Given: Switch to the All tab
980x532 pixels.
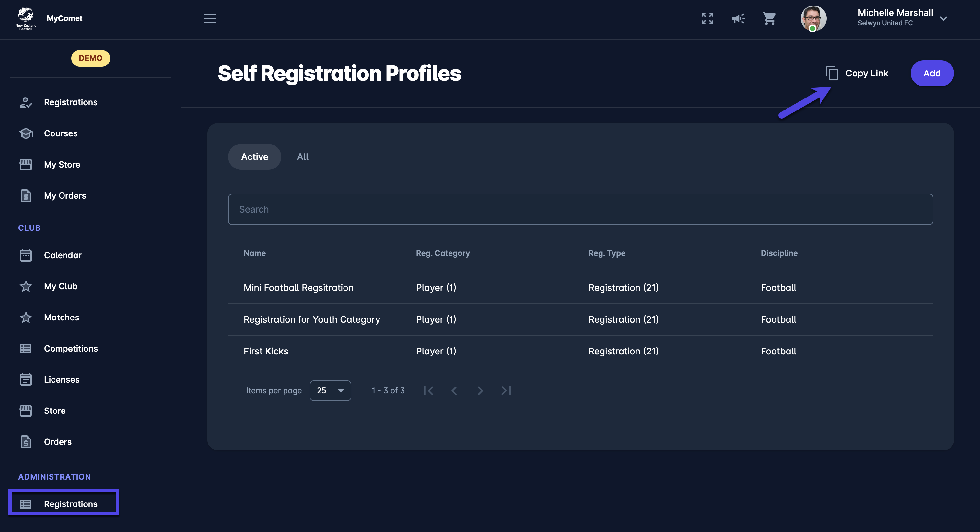Looking at the screenshot, I should [302, 157].
